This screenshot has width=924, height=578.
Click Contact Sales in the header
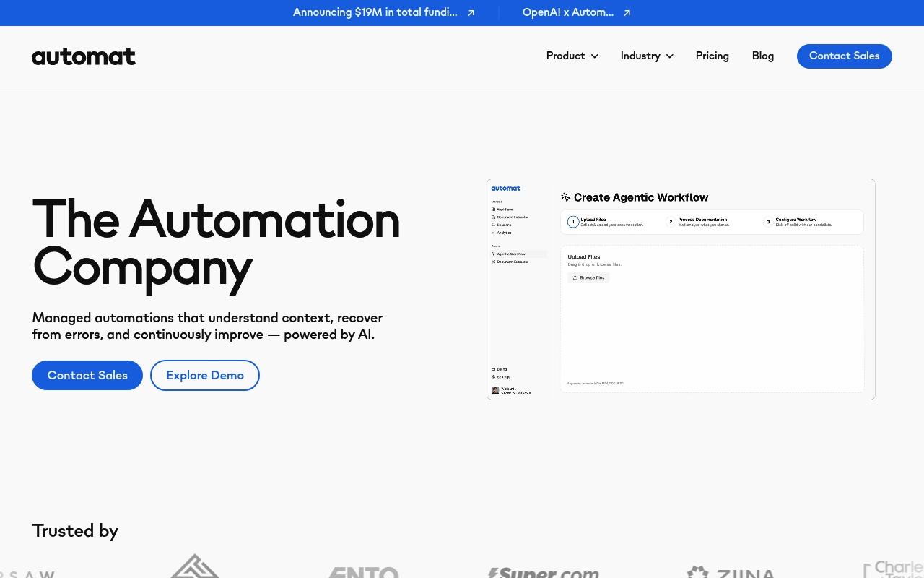pyautogui.click(x=845, y=56)
